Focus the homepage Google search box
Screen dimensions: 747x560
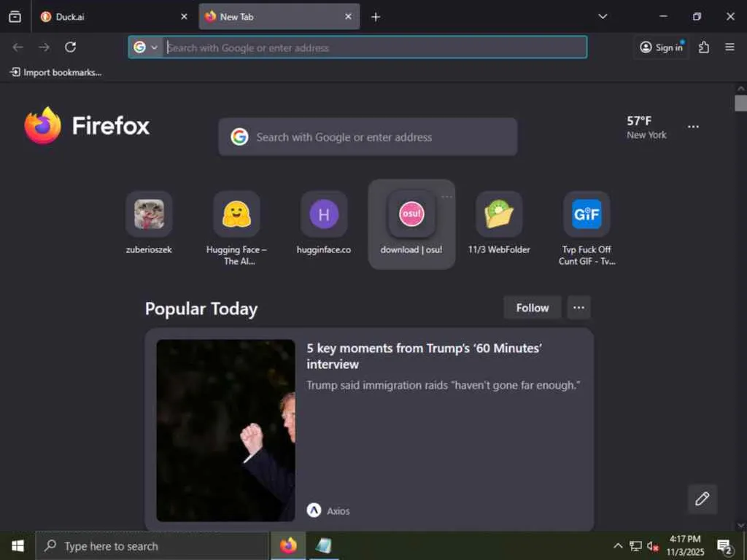point(368,137)
